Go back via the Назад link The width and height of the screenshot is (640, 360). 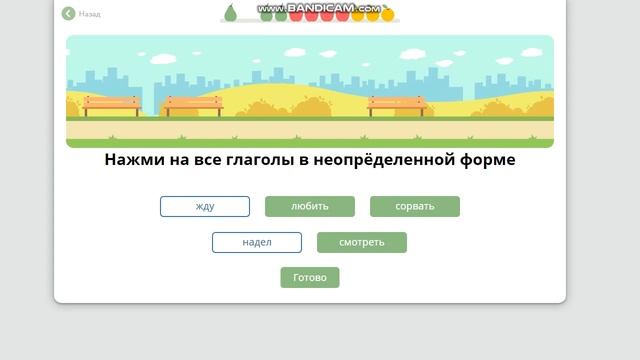click(89, 14)
